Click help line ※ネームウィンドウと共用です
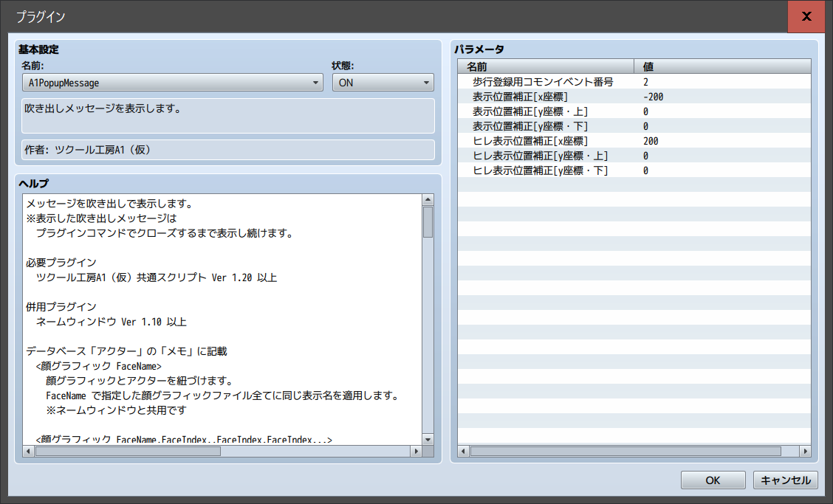 pyautogui.click(x=117, y=410)
